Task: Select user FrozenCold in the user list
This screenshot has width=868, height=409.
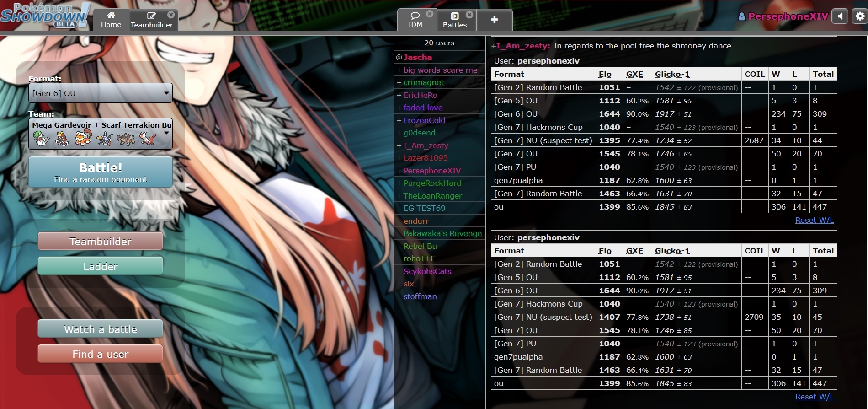Action: (440, 120)
